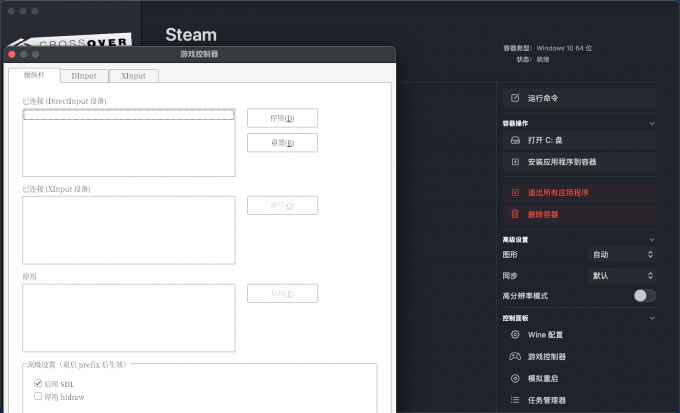Switch to the DInput tab
Screen dimensions: 680x413
click(83, 76)
